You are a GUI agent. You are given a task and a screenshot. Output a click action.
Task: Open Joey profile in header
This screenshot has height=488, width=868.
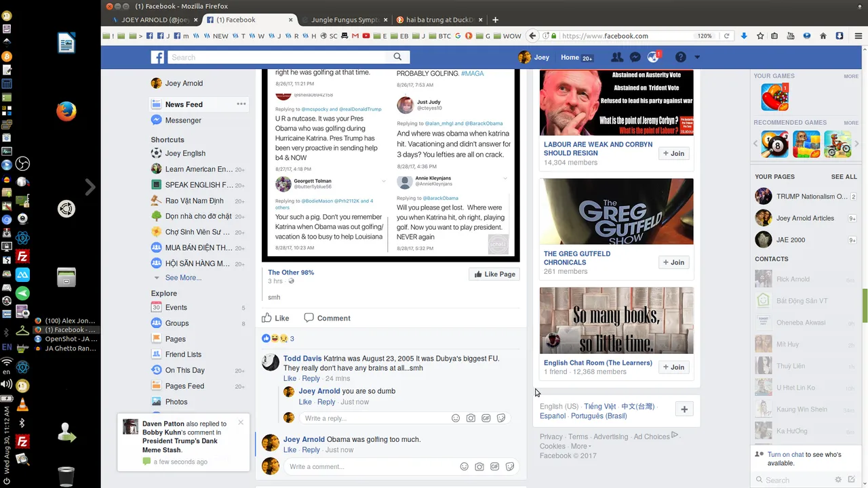point(534,58)
